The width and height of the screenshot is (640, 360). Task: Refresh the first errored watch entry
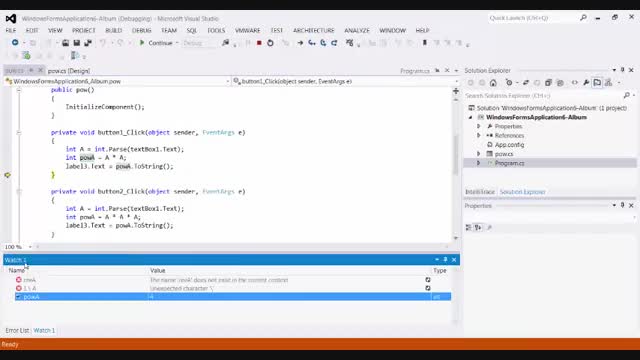point(428,280)
